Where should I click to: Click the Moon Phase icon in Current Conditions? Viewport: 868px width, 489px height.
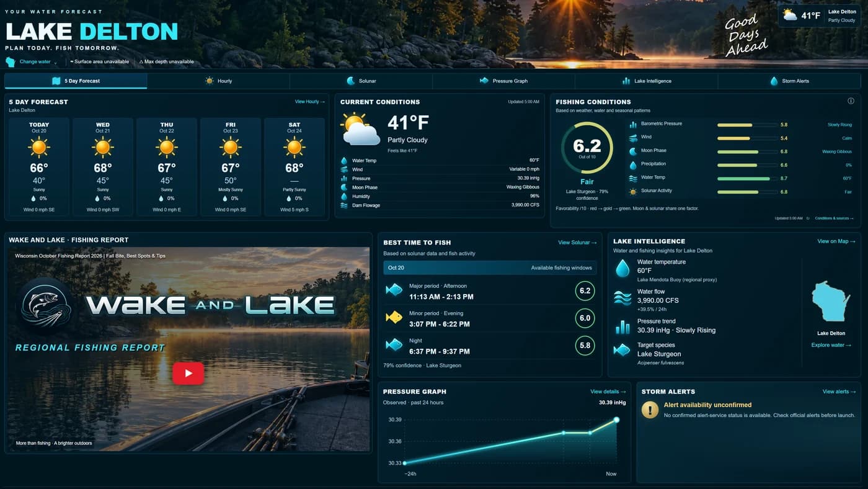click(344, 187)
